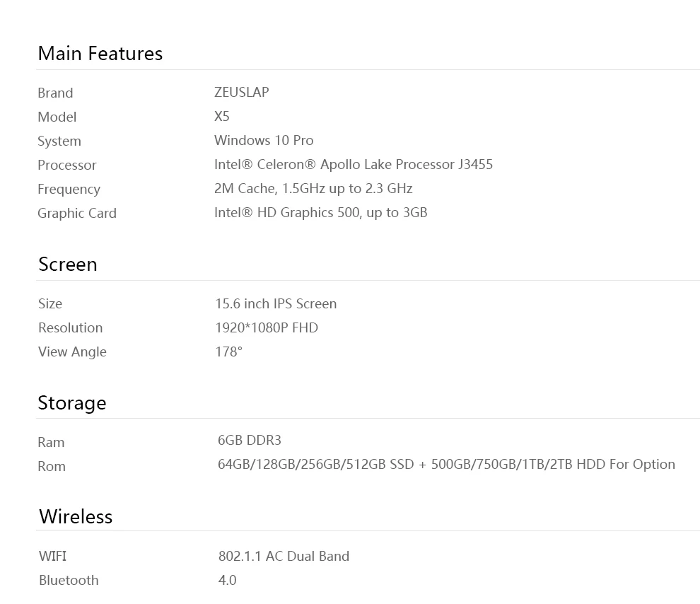
Task: Click the 178° view angle value
Action: pos(228,352)
